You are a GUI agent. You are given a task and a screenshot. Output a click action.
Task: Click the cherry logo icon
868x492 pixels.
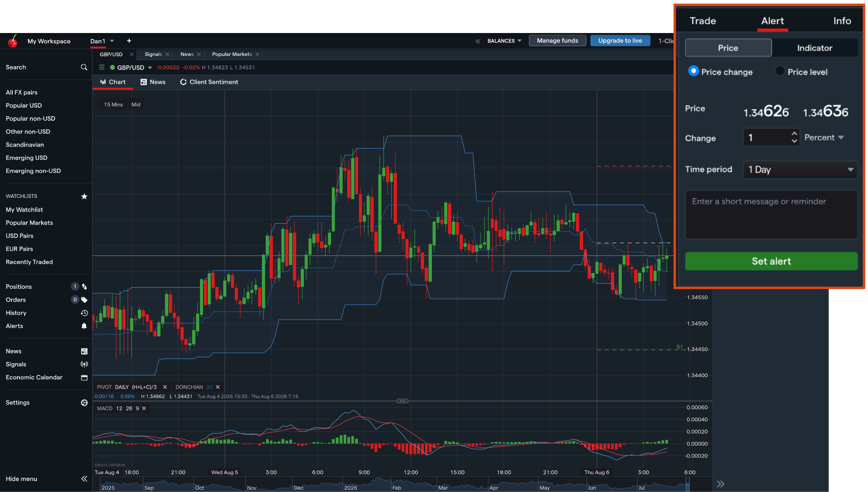point(13,41)
